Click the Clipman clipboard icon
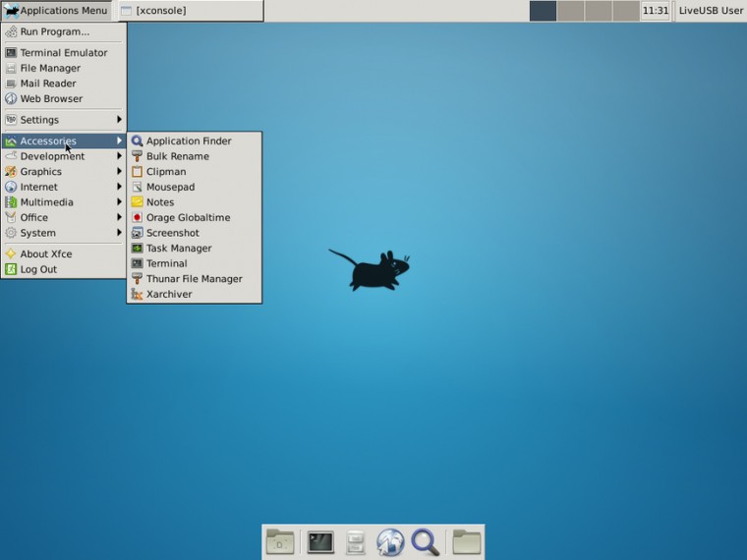Image resolution: width=747 pixels, height=560 pixels. [x=138, y=171]
